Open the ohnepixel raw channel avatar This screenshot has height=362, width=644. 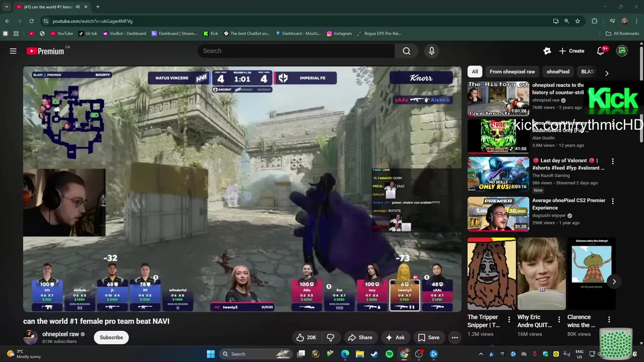click(30, 337)
